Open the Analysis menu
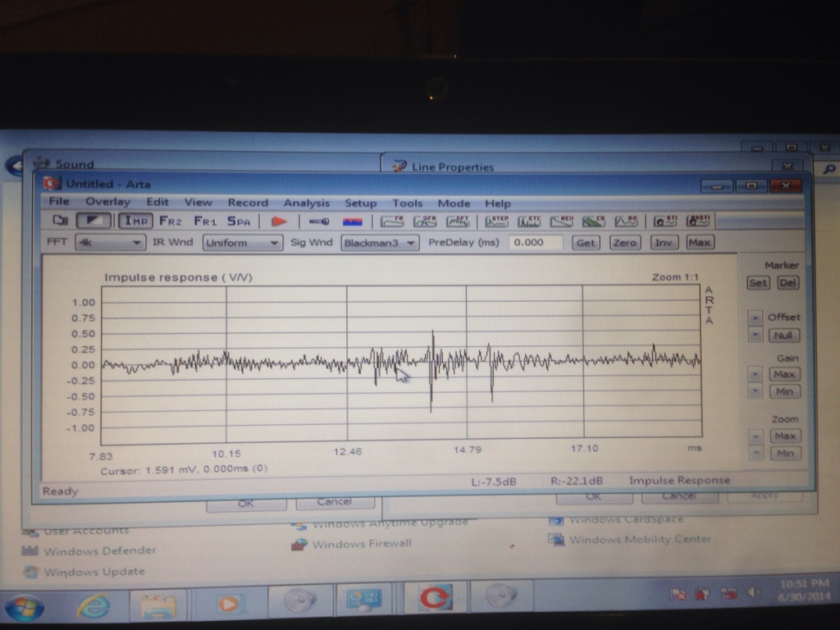This screenshot has width=840, height=630. point(307,203)
